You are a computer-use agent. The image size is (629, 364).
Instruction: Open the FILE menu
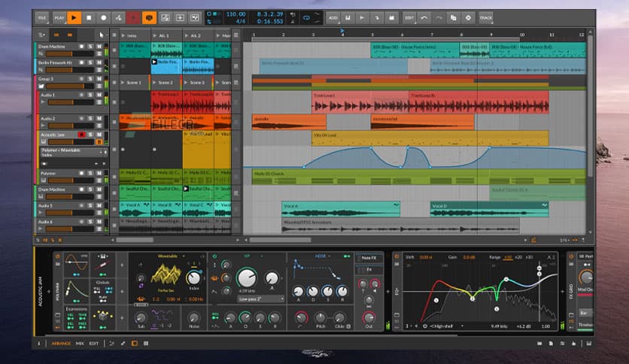pos(41,17)
